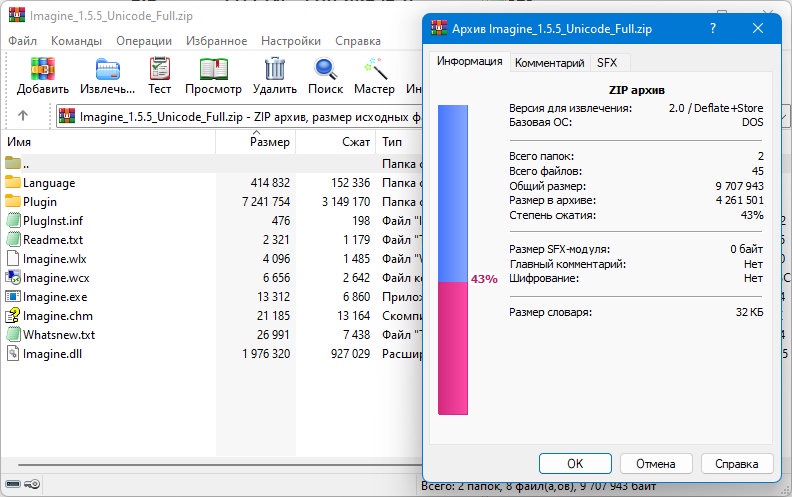792x497 pixels.
Task: Run the Тест archive check icon
Action: point(160,69)
